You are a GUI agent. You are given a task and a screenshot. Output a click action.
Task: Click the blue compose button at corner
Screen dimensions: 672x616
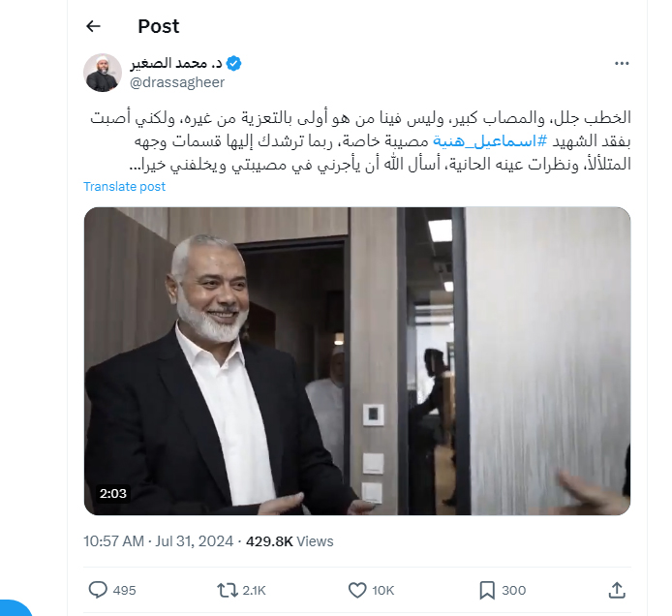click(x=13, y=608)
